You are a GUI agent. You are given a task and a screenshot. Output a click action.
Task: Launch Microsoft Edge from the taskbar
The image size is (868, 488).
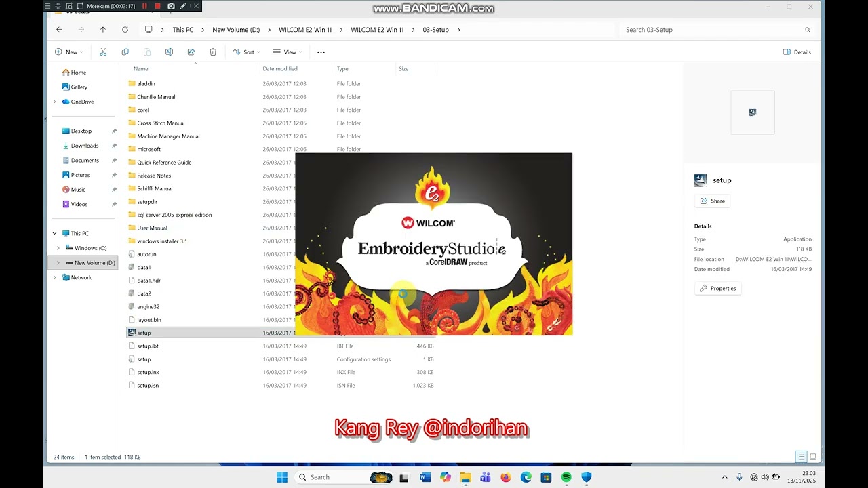coord(526,477)
